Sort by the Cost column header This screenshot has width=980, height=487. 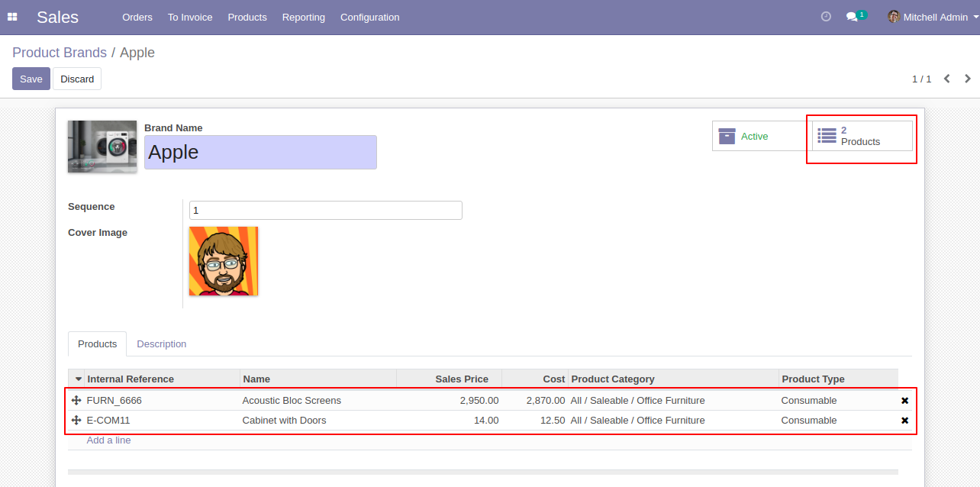coord(534,379)
